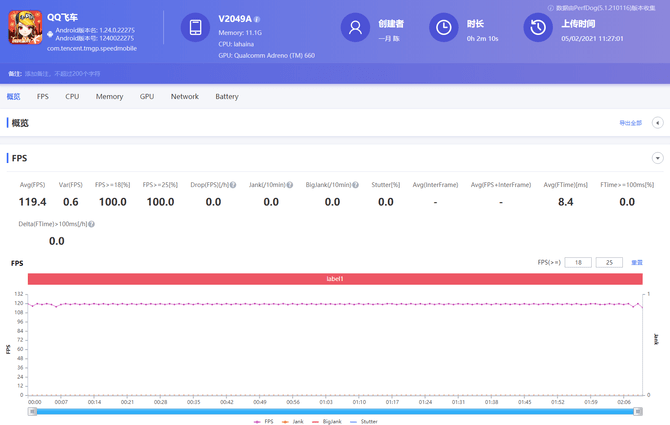Click the 导出全部 export all link
Screen dimensions: 670x425
click(x=631, y=123)
